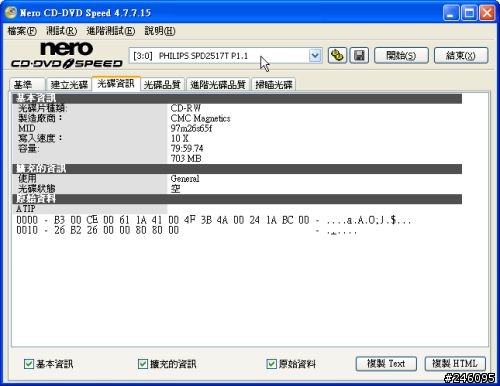500x386 pixels.
Task: Click the 0010 hex data row
Action: point(187,230)
